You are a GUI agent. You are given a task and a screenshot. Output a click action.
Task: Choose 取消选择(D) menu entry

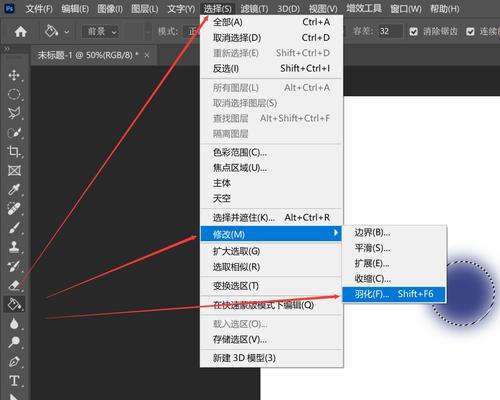click(272, 38)
